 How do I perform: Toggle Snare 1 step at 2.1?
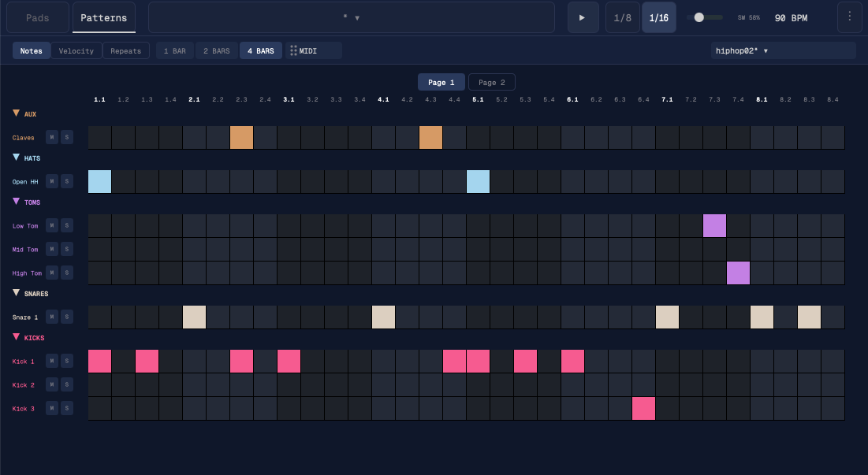click(x=194, y=317)
